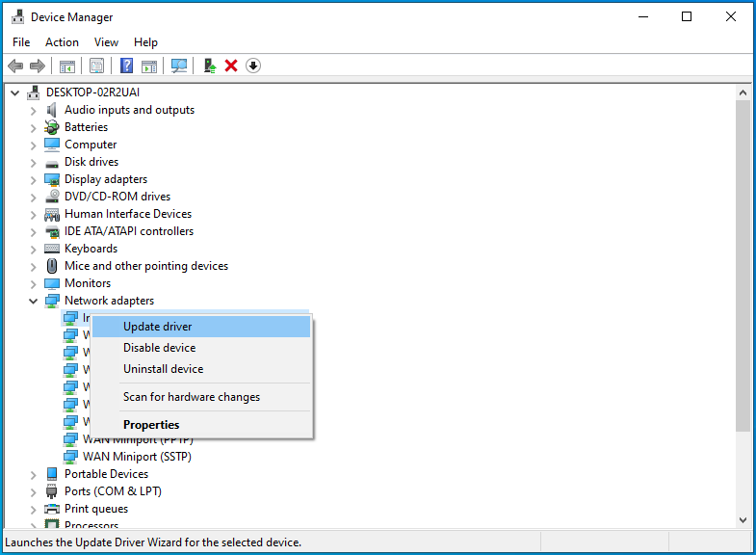Click the Mice and other pointing devices icon
This screenshot has height=555, width=756.
[52, 266]
